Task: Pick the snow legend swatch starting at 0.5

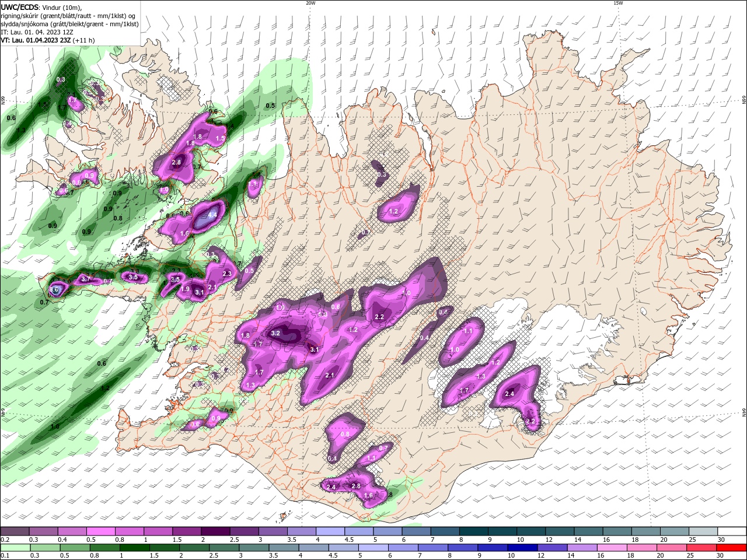Action: point(100,531)
